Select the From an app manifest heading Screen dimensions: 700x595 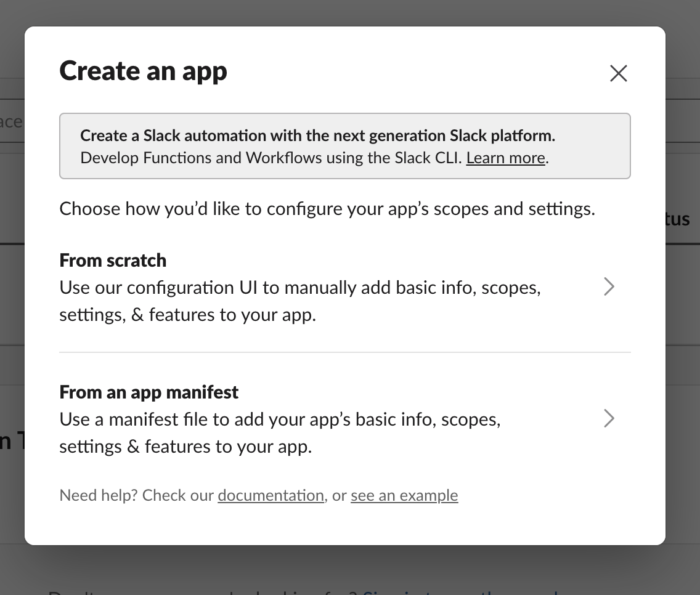(149, 392)
